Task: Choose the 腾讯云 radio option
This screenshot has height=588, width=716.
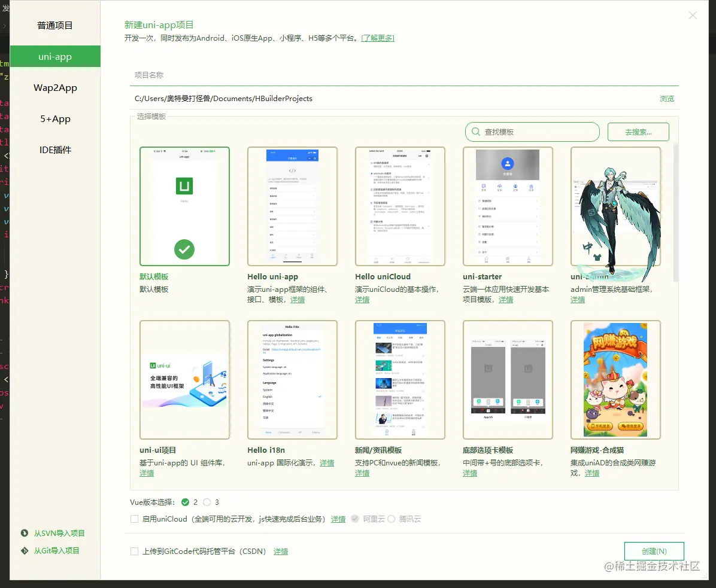Action: [x=392, y=519]
